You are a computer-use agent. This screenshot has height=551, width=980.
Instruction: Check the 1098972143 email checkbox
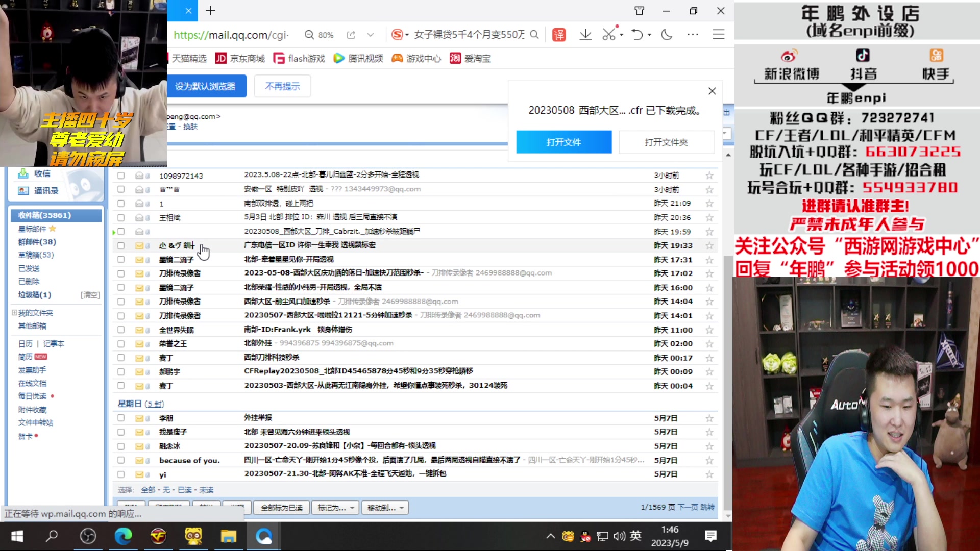pos(121,176)
